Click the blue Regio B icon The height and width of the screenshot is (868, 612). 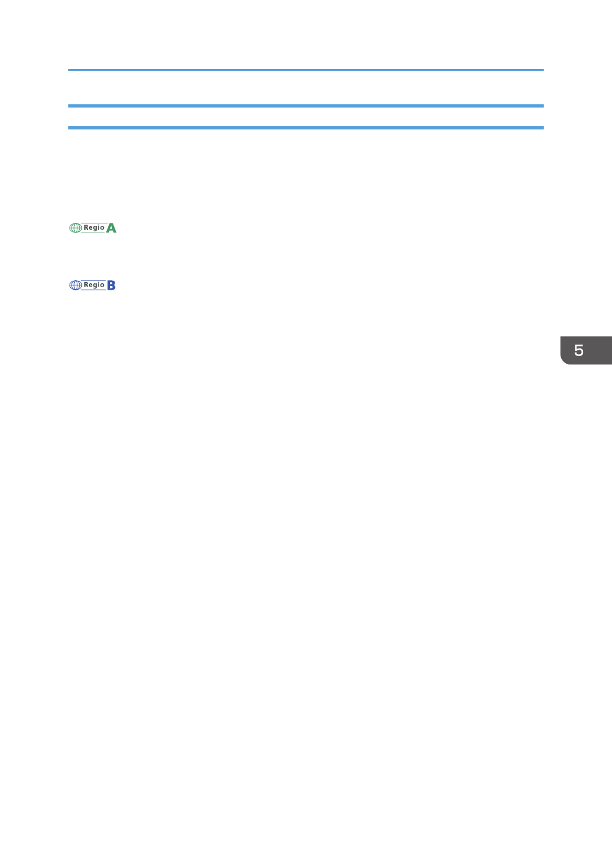[x=93, y=285]
